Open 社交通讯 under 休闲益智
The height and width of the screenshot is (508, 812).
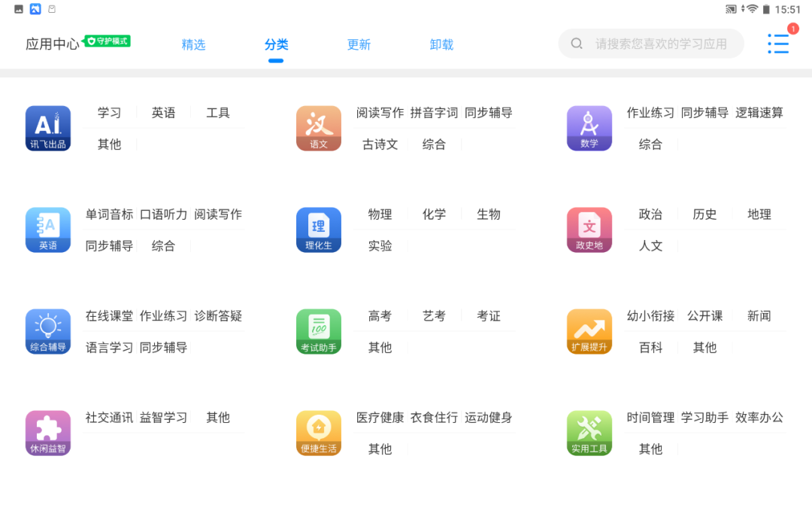109,418
